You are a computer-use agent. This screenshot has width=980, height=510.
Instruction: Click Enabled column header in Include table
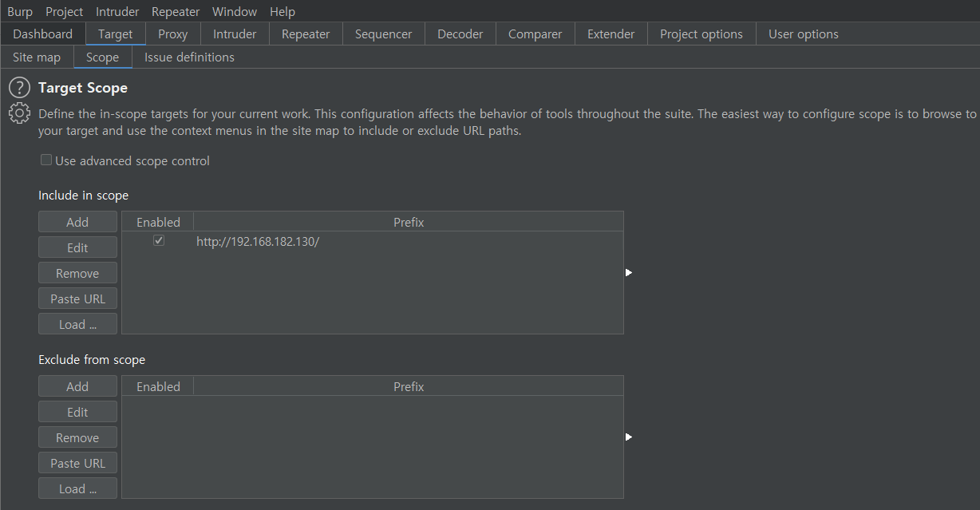point(158,222)
